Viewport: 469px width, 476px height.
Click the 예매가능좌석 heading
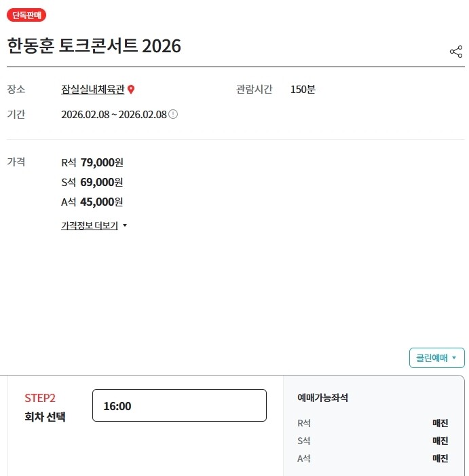[x=322, y=398]
